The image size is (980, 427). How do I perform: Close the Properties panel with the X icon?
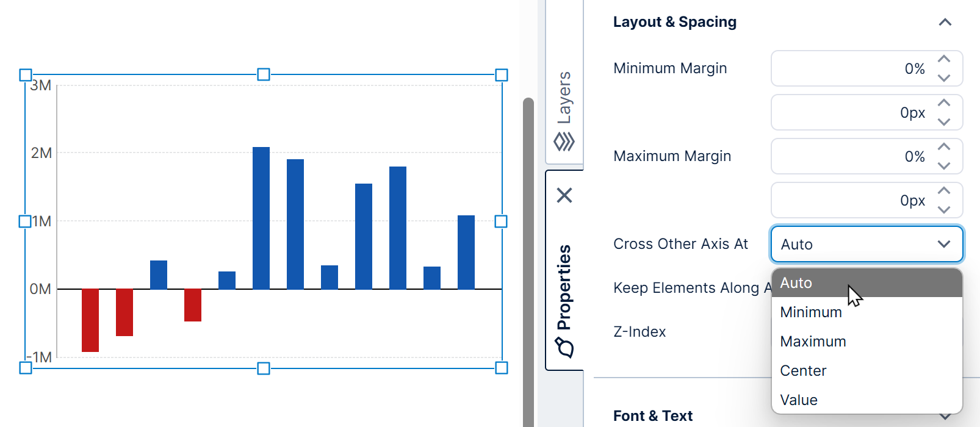(x=564, y=196)
